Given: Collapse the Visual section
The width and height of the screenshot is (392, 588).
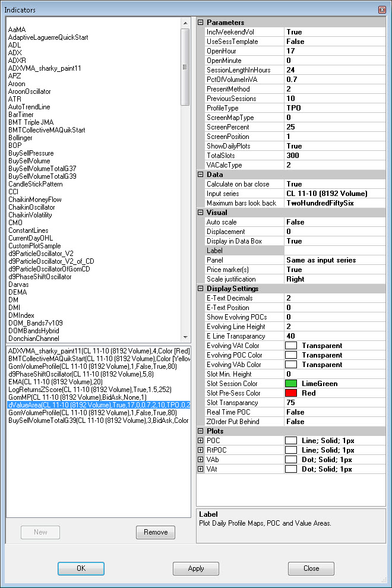Looking at the screenshot, I should [x=201, y=212].
